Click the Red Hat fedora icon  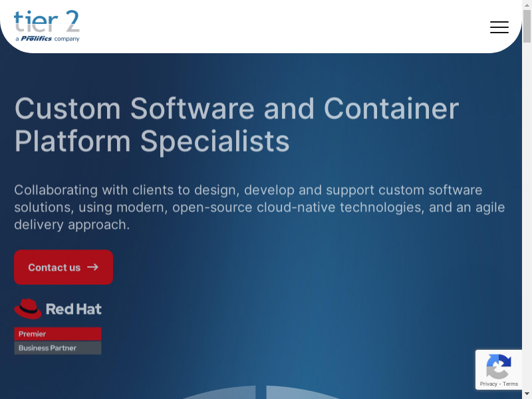[x=28, y=309]
